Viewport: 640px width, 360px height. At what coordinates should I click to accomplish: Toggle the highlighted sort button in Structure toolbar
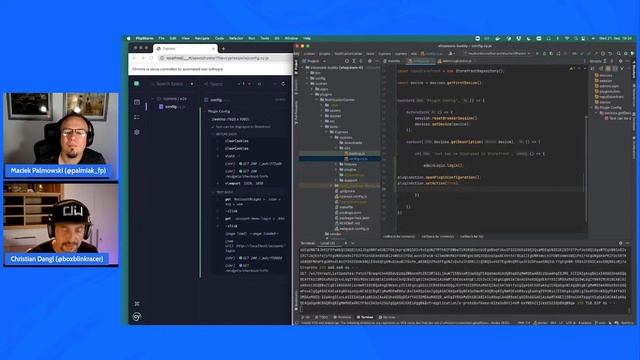tap(608, 69)
